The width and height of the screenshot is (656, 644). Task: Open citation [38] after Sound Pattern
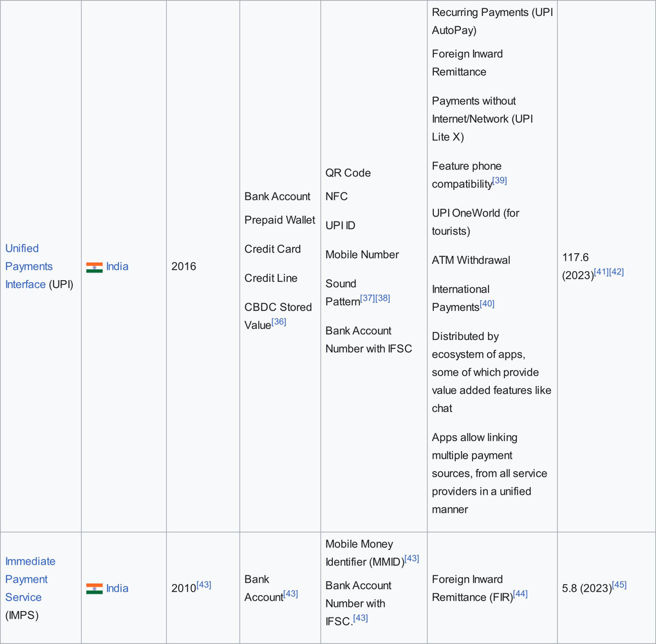point(383,298)
